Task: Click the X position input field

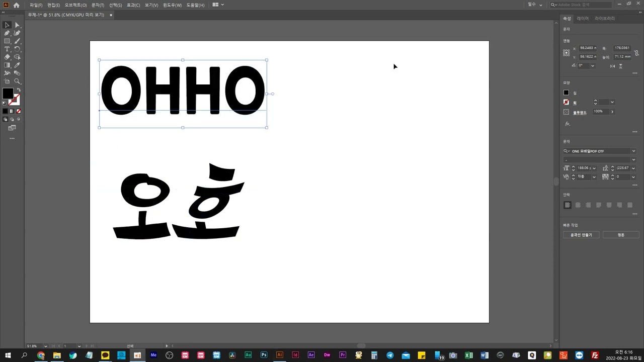Action: click(588, 48)
